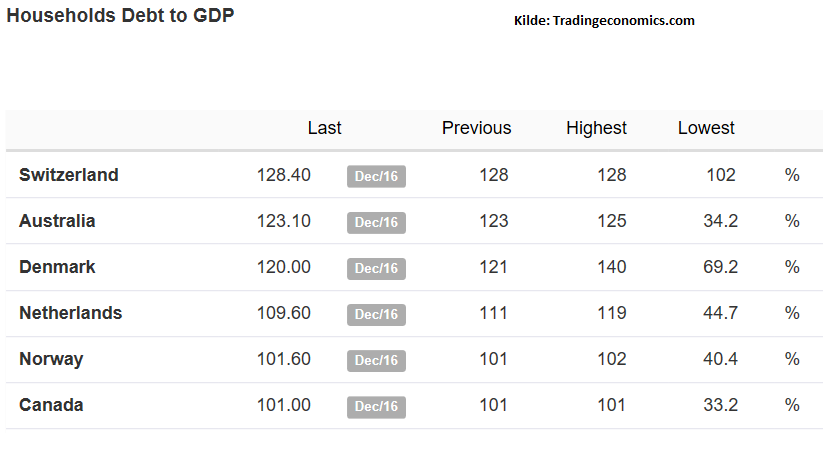Click the Lowest column header
Viewport: 823px width, 460px height.
[x=706, y=128]
